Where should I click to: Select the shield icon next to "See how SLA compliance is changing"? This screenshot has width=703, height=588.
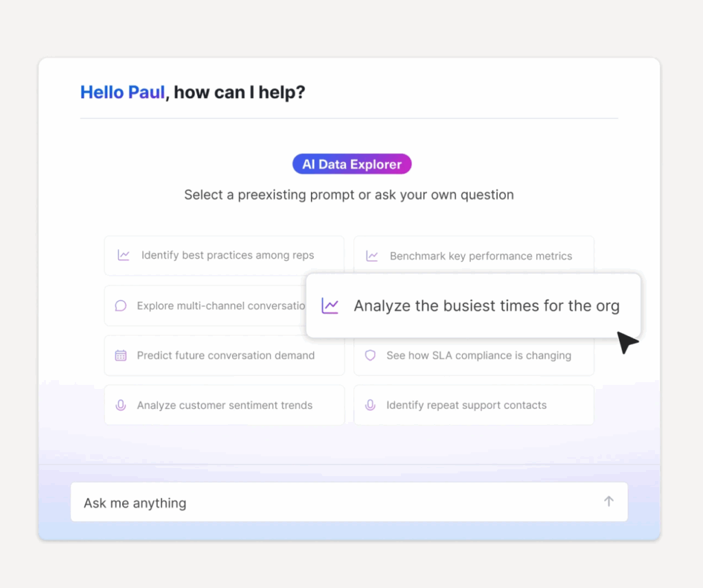tap(370, 355)
